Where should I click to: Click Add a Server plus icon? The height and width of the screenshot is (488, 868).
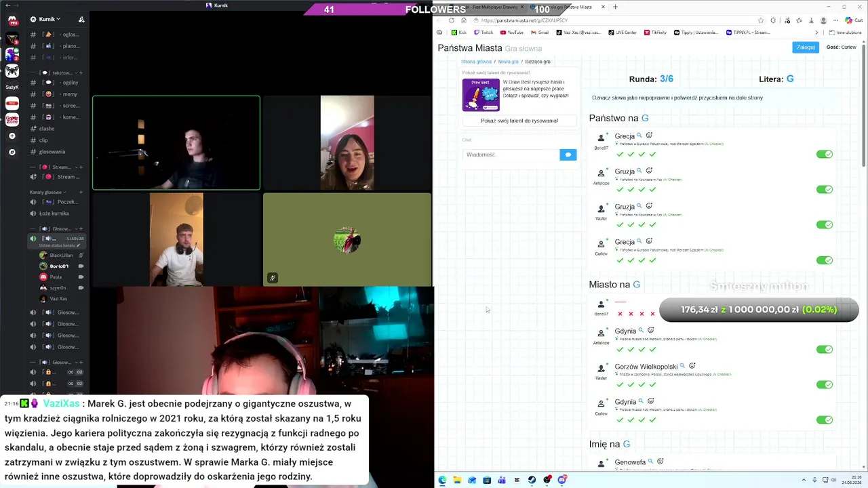12,136
